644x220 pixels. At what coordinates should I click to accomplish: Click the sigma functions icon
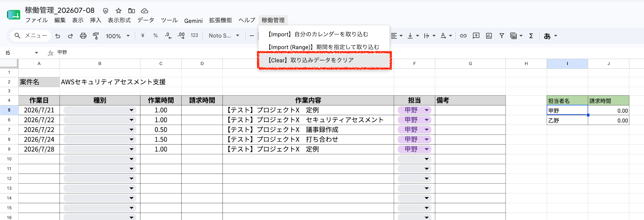click(531, 36)
